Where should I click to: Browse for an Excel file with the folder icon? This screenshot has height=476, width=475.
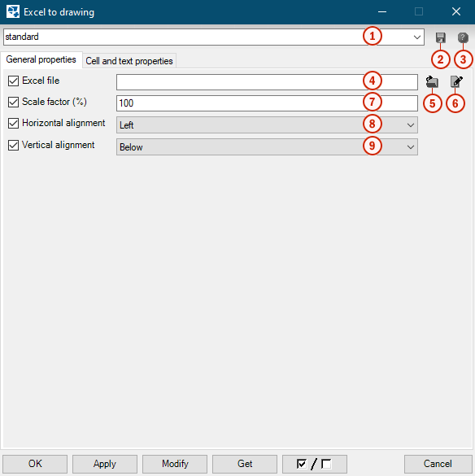click(432, 81)
